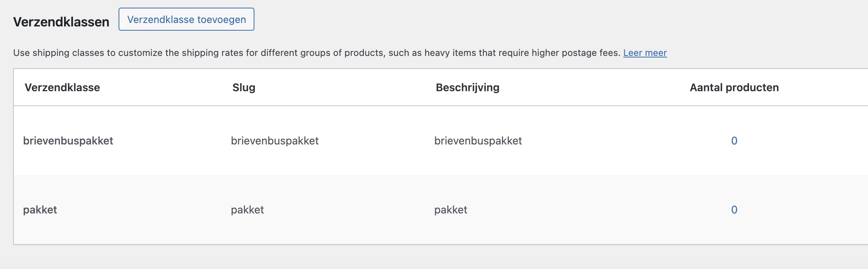
Task: Click the brievenbuspakket description cell
Action: click(478, 141)
